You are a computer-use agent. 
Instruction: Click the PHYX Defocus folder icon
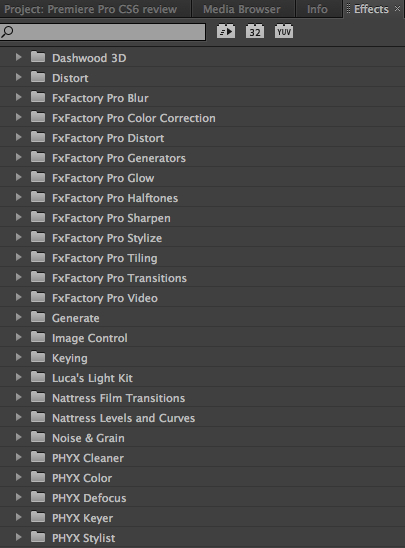coord(38,497)
